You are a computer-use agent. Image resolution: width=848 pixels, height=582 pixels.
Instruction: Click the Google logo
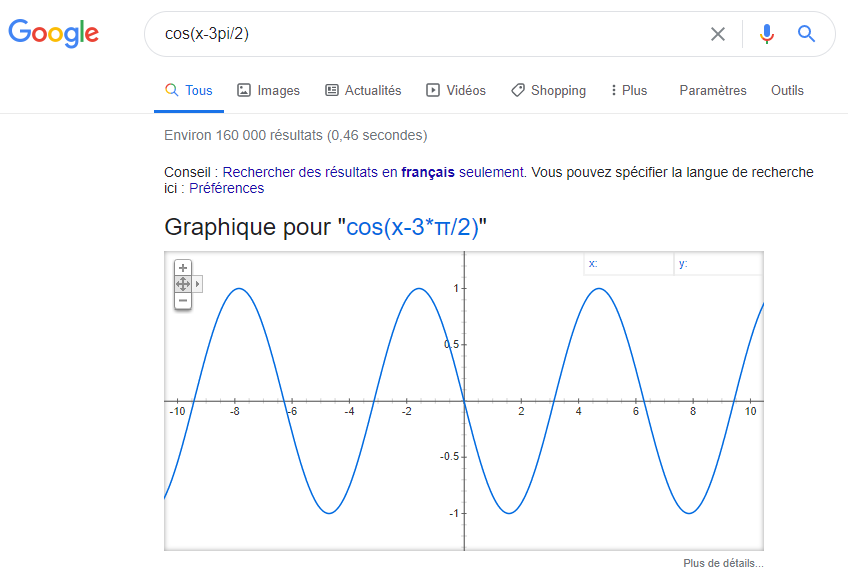click(54, 33)
